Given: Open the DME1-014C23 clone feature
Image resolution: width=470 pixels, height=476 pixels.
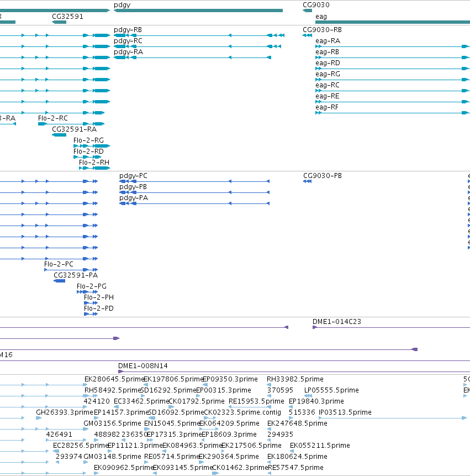Looking at the screenshot, I should 391,327.
